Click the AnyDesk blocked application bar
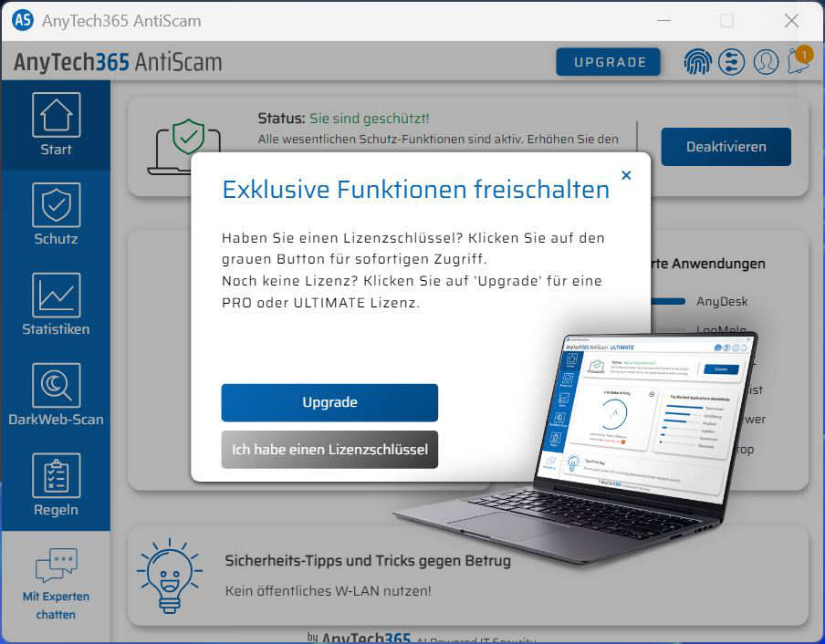 [668, 301]
